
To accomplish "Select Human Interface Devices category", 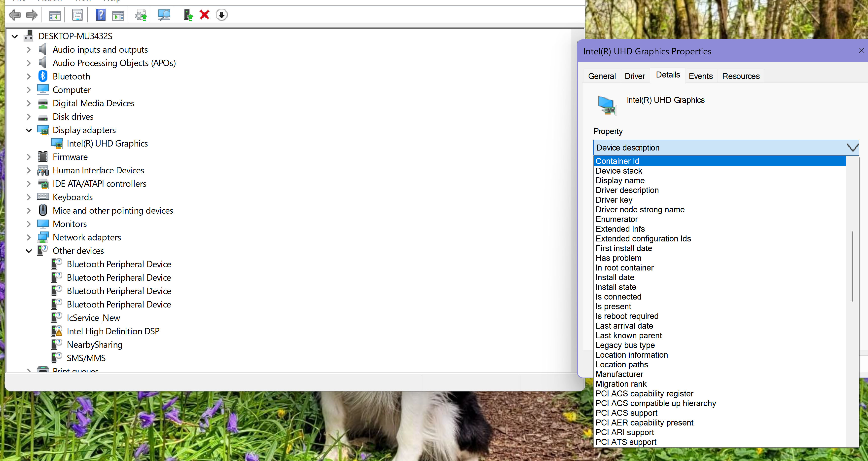I will (98, 170).
